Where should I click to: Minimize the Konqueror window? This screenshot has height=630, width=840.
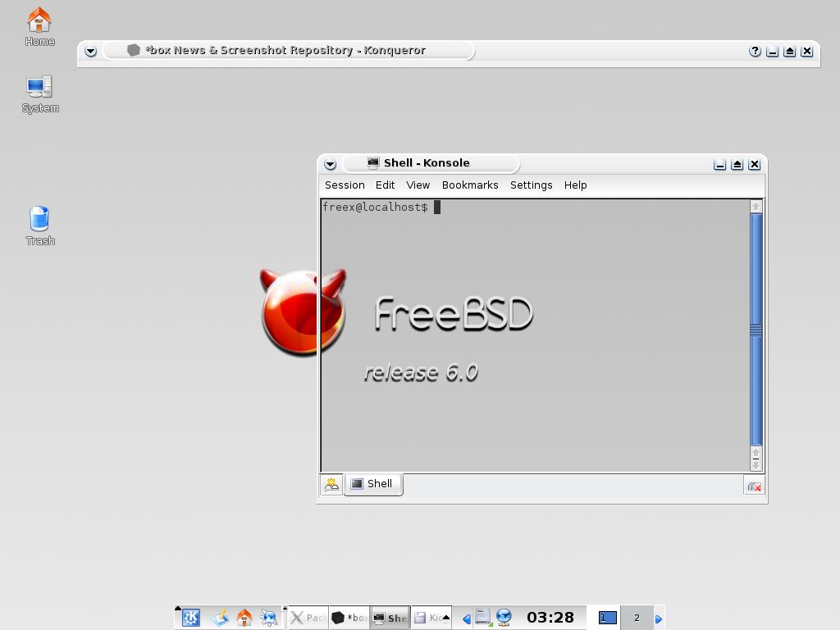click(x=772, y=52)
